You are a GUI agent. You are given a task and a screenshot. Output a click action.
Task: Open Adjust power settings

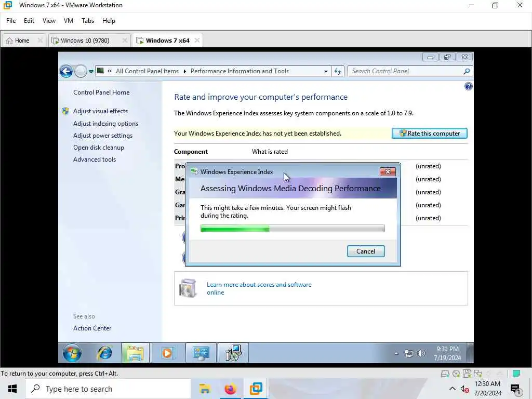pos(103,136)
